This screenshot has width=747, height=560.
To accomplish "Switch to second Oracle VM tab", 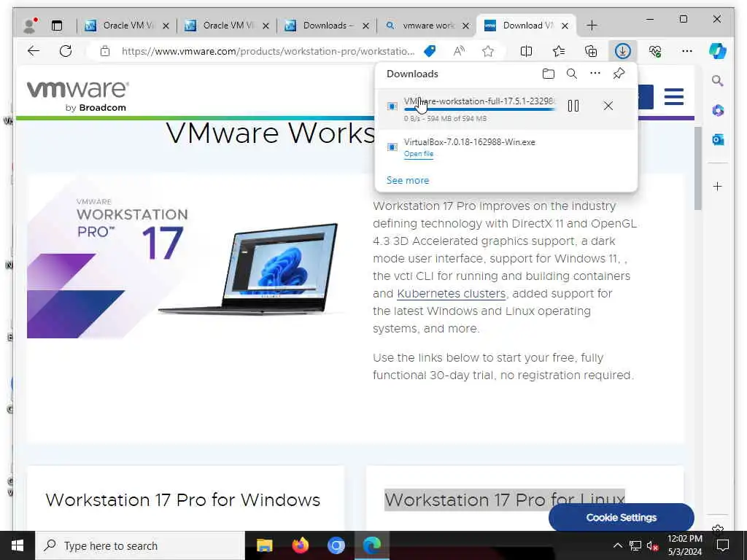I will (227, 26).
